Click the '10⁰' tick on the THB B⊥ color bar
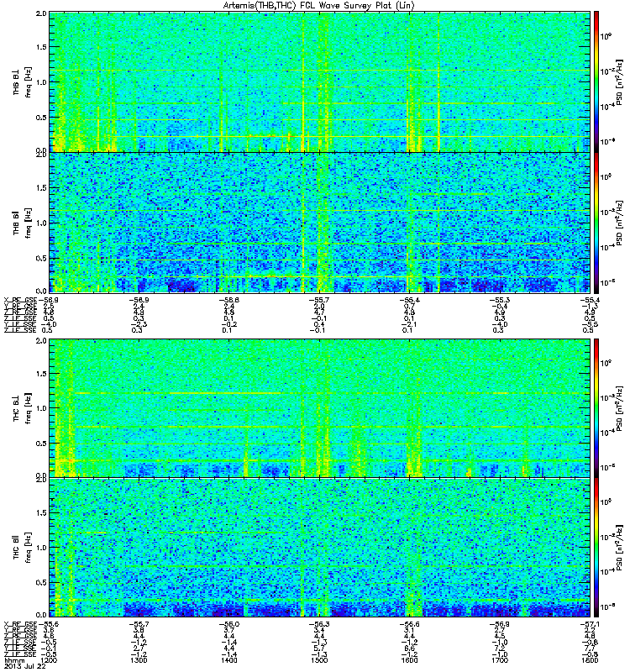 coord(606,36)
